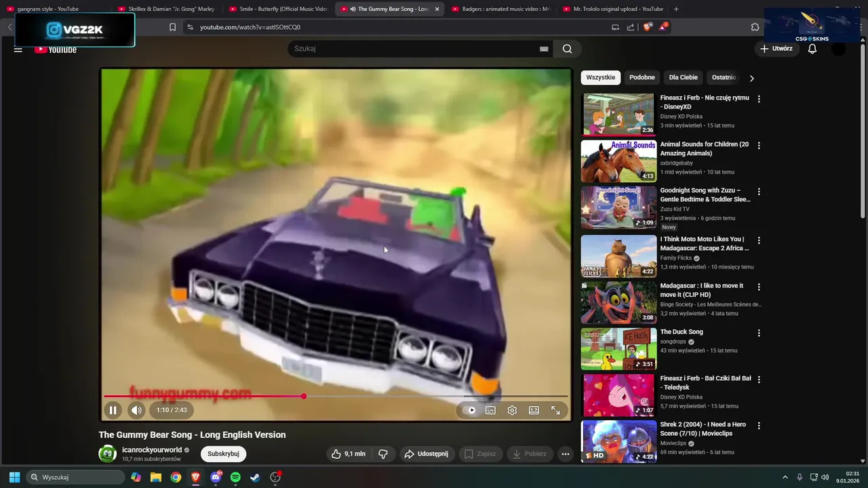Bookmark the page with the bookmark icon
868x488 pixels.
(x=172, y=27)
